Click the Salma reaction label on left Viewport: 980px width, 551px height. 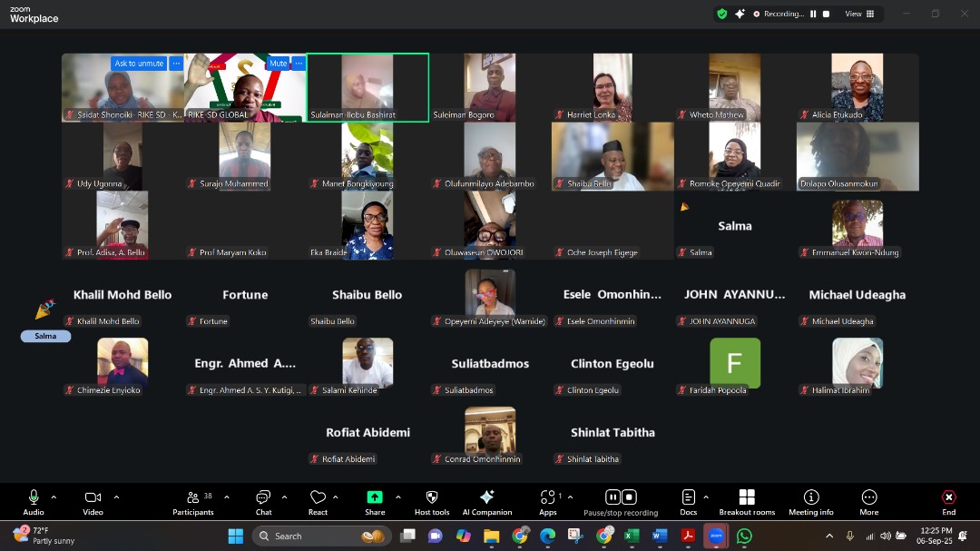(x=45, y=336)
